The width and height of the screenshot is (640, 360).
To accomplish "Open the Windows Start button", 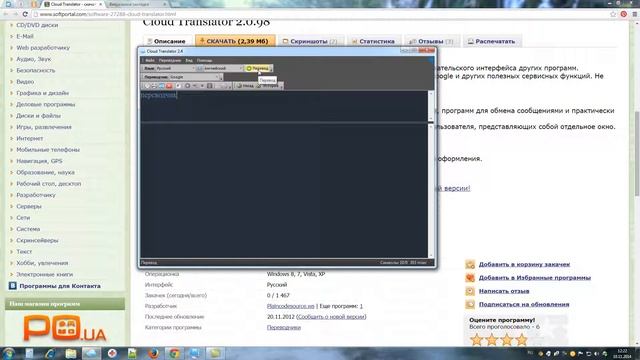I will pyautogui.click(x=9, y=353).
